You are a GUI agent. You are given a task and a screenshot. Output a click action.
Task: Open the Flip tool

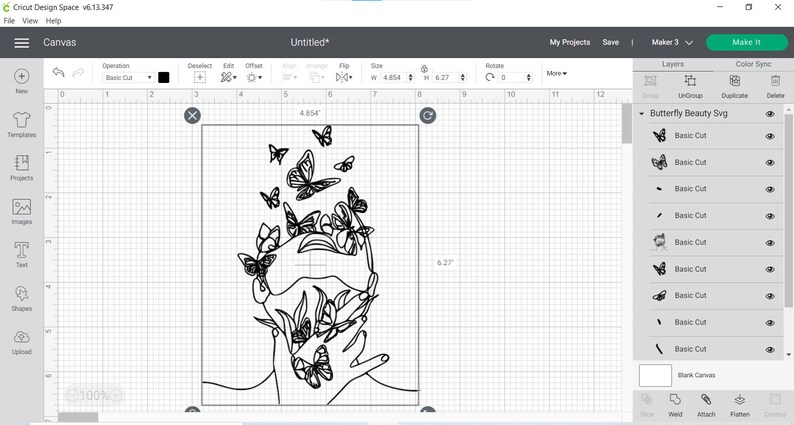coord(344,78)
